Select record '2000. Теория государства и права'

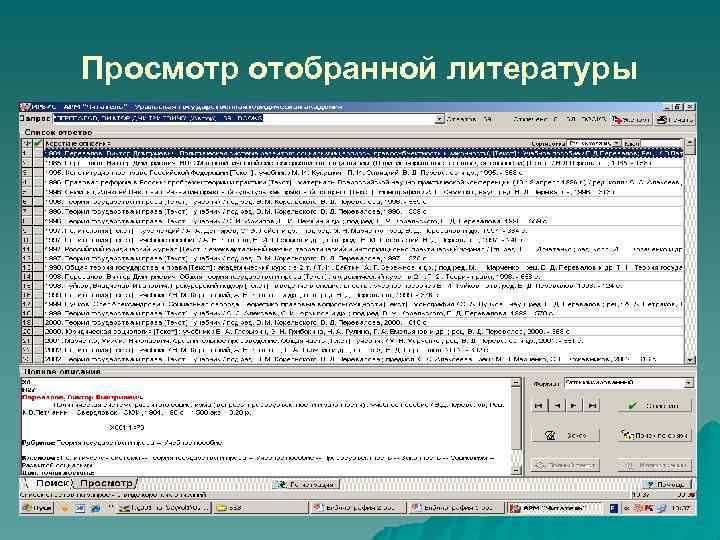tap(364, 322)
